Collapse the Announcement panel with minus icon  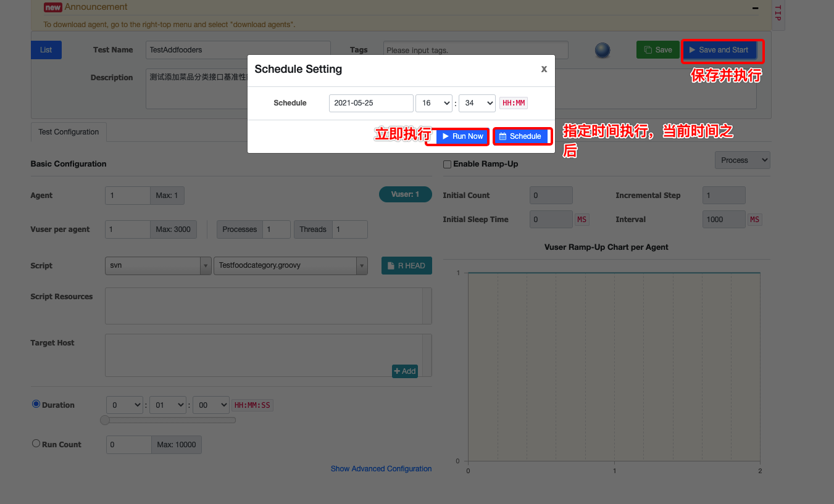(x=755, y=8)
